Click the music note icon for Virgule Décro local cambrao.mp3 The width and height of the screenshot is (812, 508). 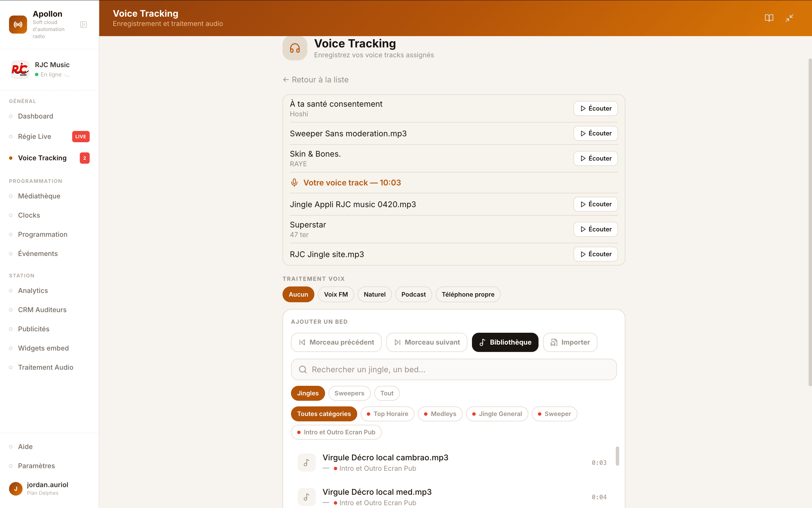pos(307,463)
